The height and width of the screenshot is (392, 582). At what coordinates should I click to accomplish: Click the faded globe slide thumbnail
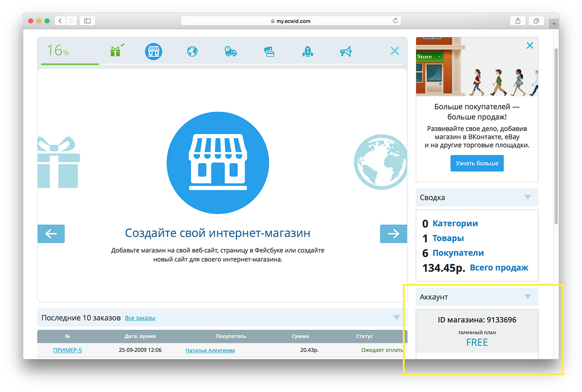tap(381, 162)
